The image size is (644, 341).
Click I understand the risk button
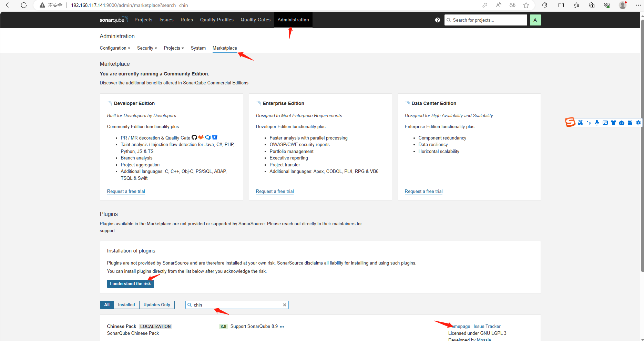click(x=130, y=284)
